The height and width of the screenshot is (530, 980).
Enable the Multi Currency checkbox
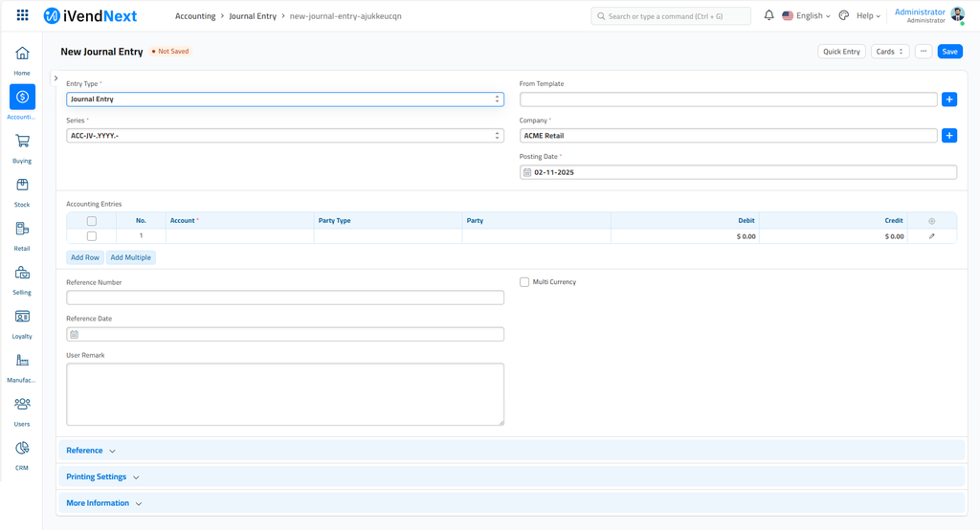[524, 282]
